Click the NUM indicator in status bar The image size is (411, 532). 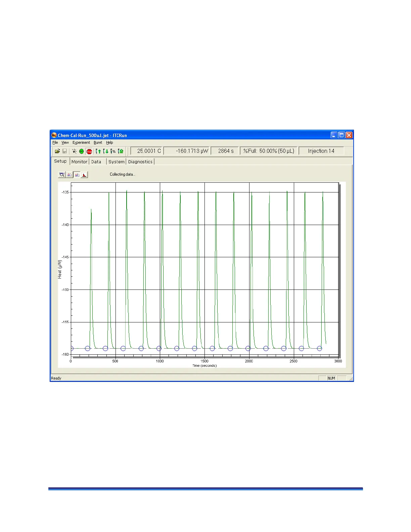[331, 378]
